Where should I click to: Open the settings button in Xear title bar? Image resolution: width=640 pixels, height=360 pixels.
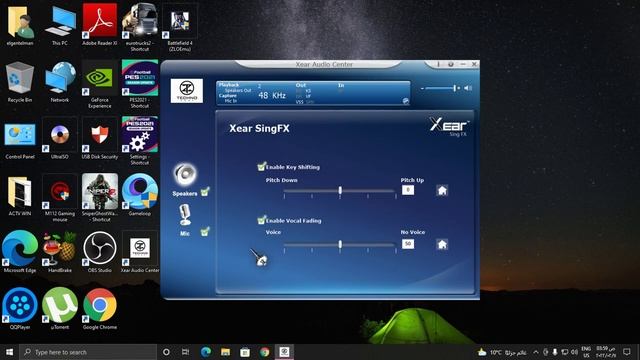(451, 64)
